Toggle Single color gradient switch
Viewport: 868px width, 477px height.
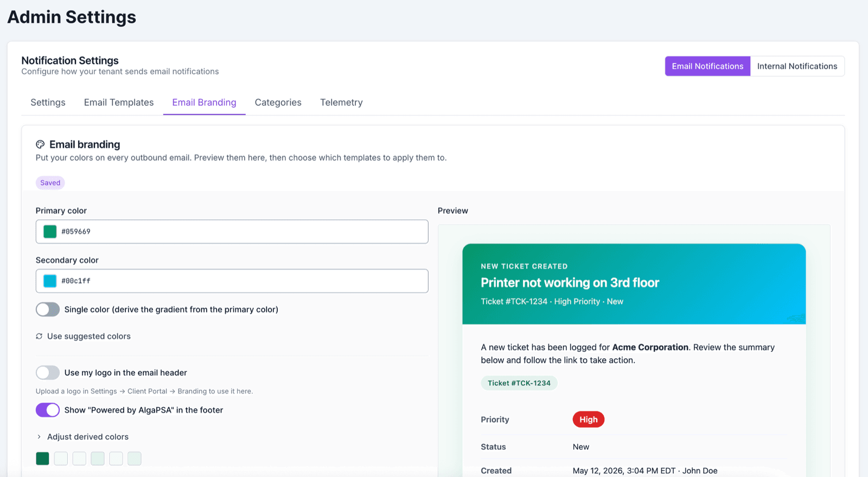[x=48, y=309]
